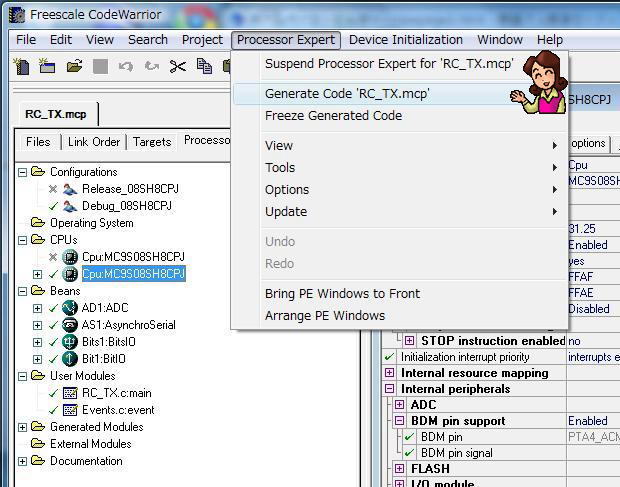The width and height of the screenshot is (620, 487).
Task: Expand the selected Cpu:MC9S08SH8CPJ node
Action: pos(37,274)
